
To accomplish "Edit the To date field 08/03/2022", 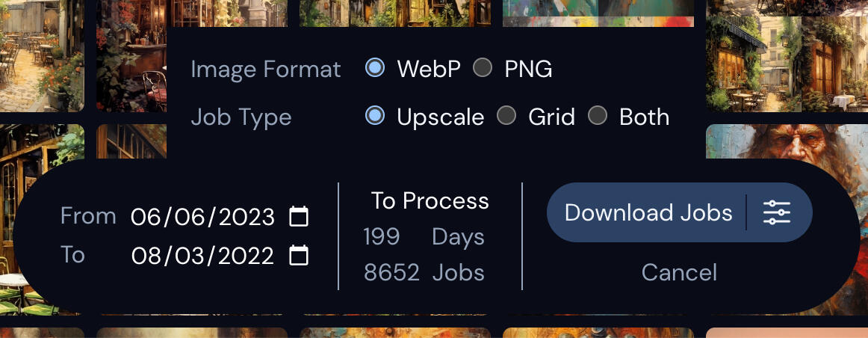I will [202, 256].
